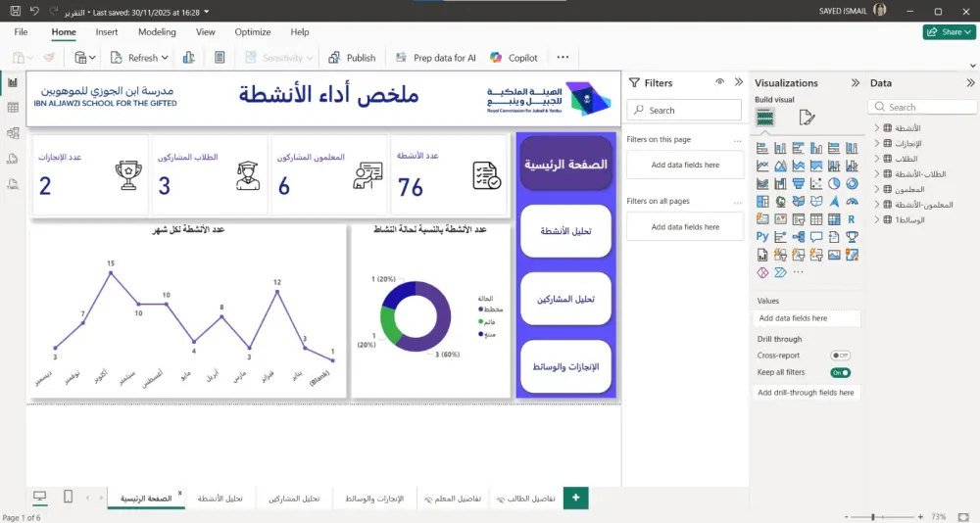Expand the الوسائط1 table
Viewport: 980px width, 523px height.
[876, 220]
